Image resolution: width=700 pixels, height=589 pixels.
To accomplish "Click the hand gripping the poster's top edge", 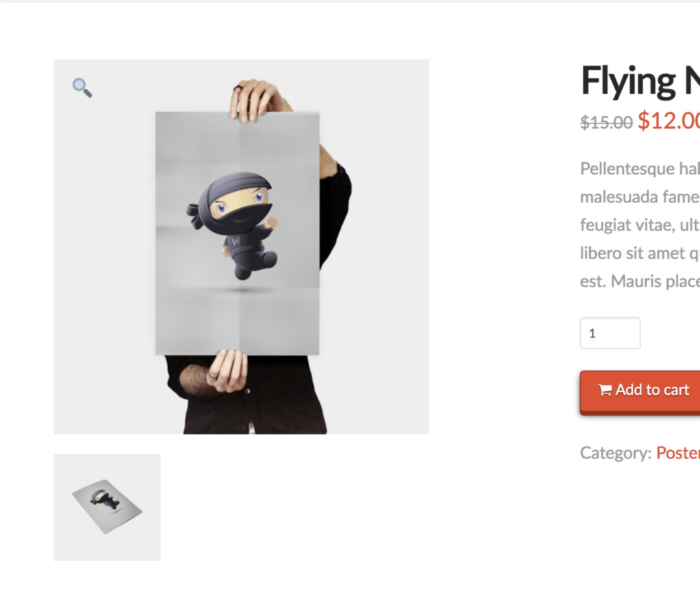I will 258,100.
